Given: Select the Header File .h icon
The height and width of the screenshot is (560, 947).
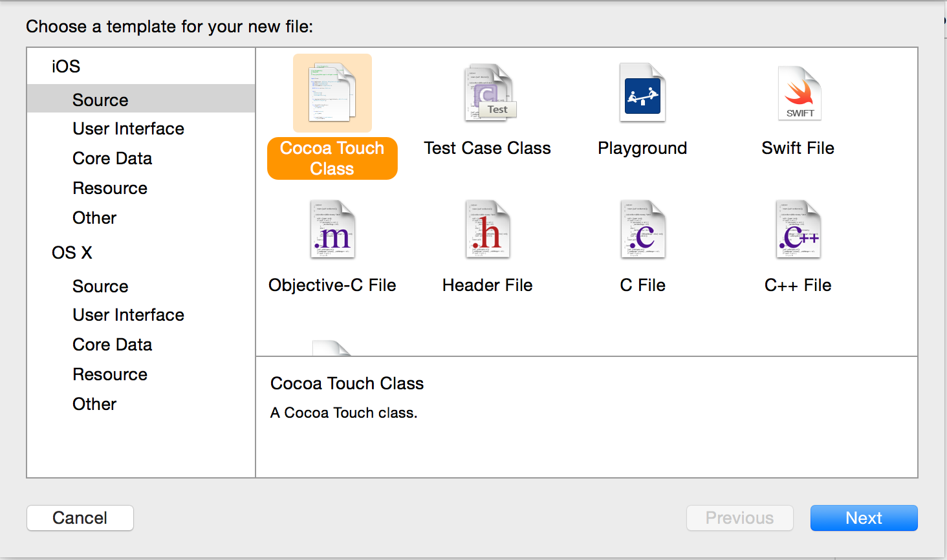Looking at the screenshot, I should pyautogui.click(x=488, y=230).
